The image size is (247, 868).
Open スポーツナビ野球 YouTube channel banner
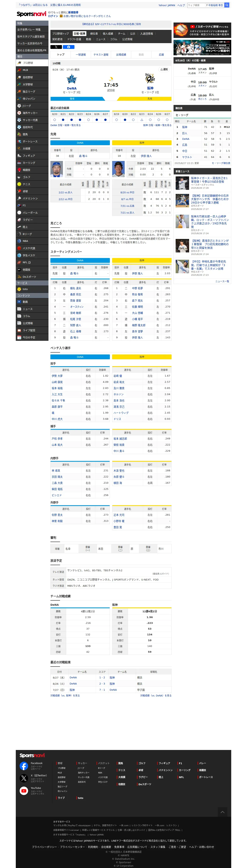202,30
